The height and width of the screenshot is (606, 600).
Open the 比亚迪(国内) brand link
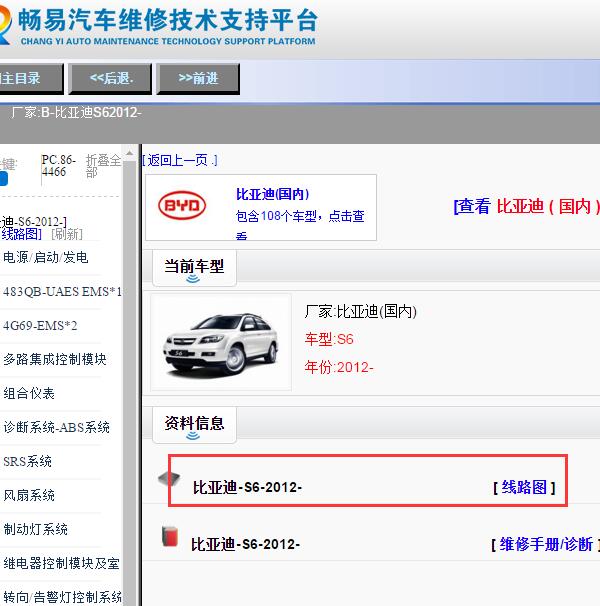(x=273, y=194)
